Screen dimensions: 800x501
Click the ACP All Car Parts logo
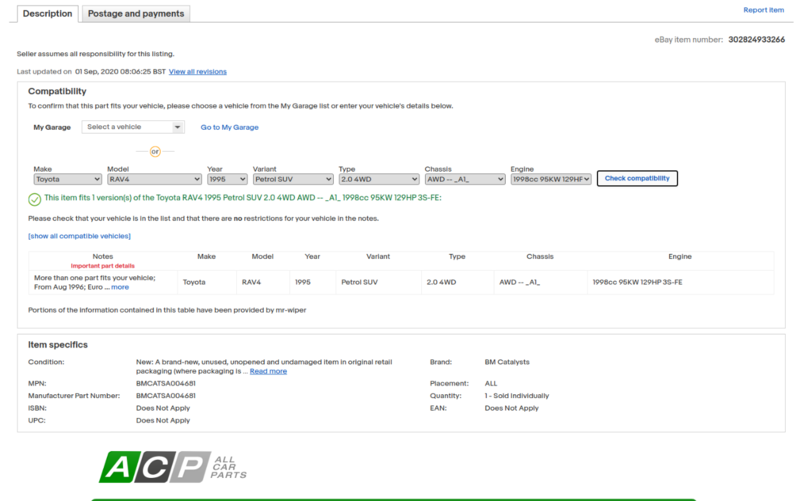tap(172, 467)
